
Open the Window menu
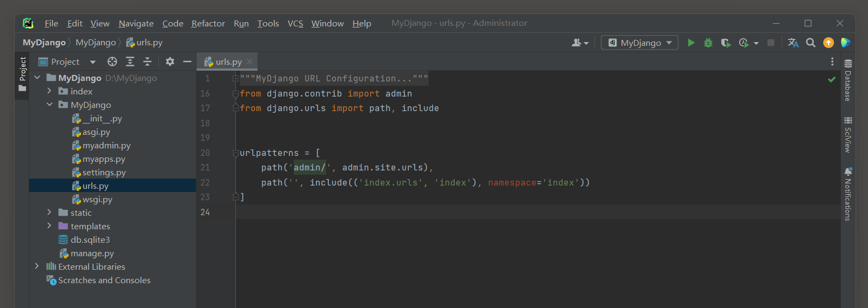click(x=327, y=23)
